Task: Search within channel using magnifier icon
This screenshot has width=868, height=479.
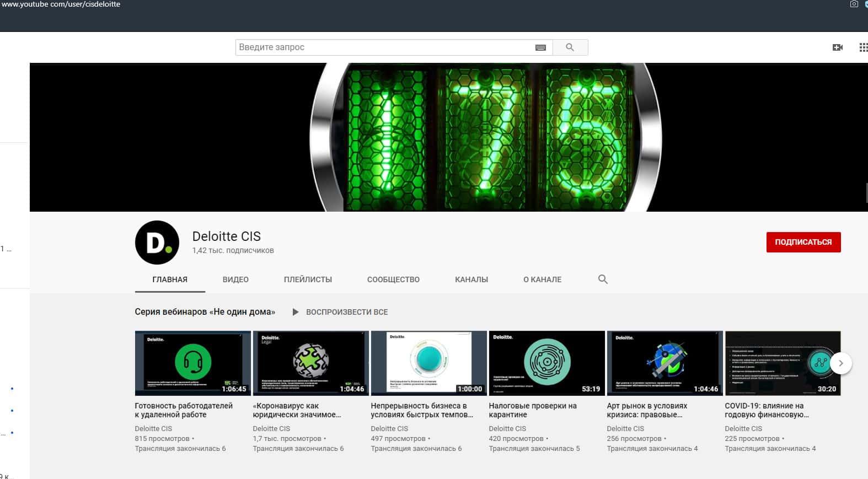Action: click(603, 279)
